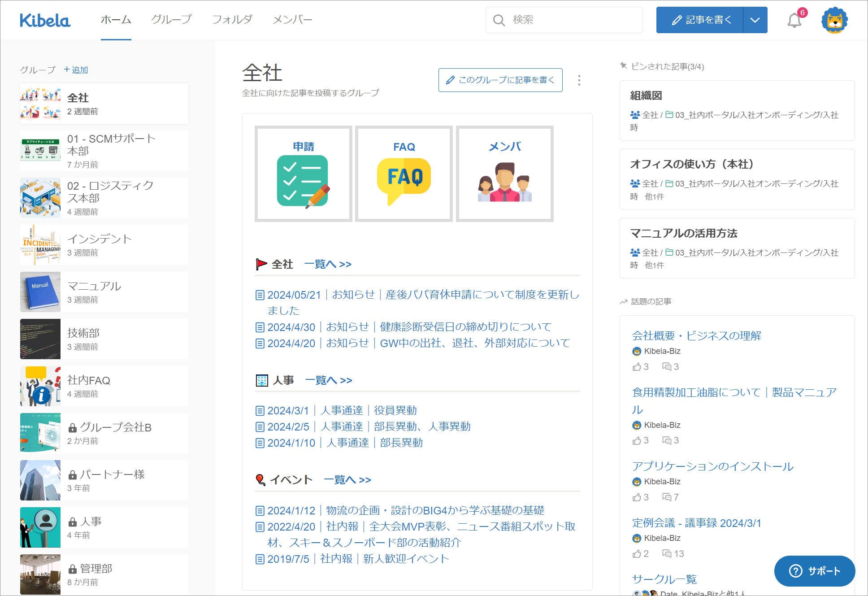Focus the 検索 search field
The height and width of the screenshot is (596, 868).
coord(564,20)
